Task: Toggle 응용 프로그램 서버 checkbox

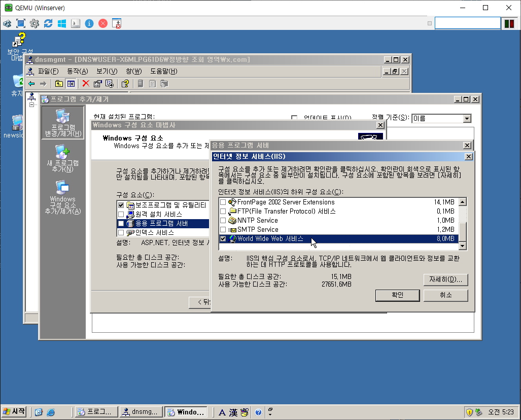Action: [121, 223]
